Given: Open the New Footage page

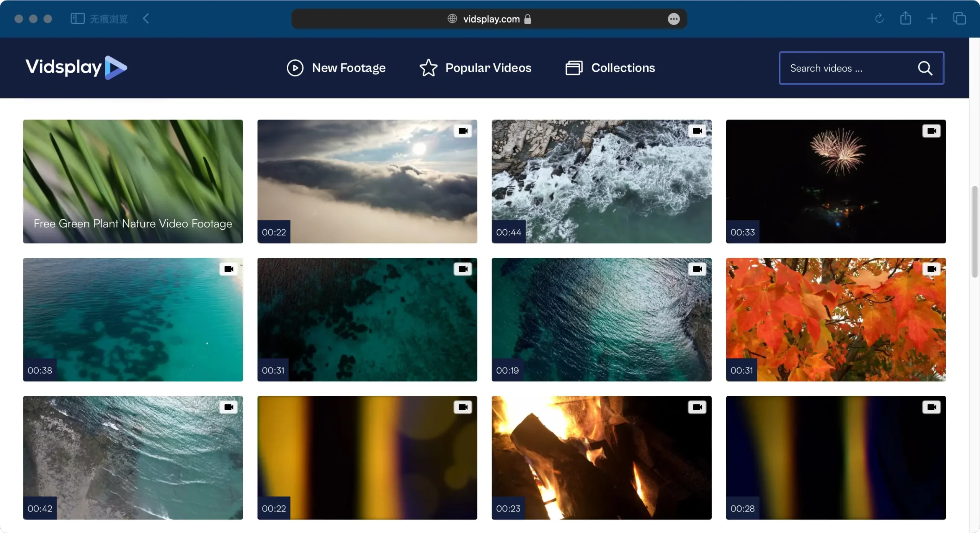Looking at the screenshot, I should (336, 68).
